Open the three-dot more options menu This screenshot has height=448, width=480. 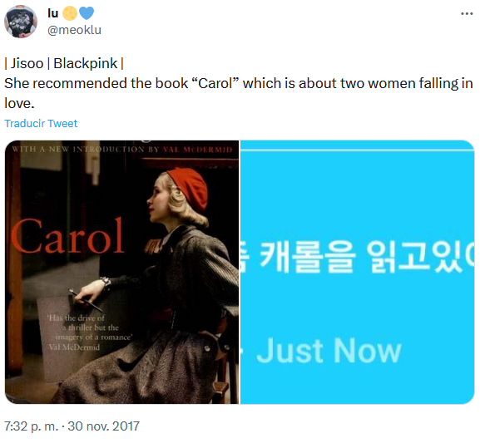pos(467,14)
